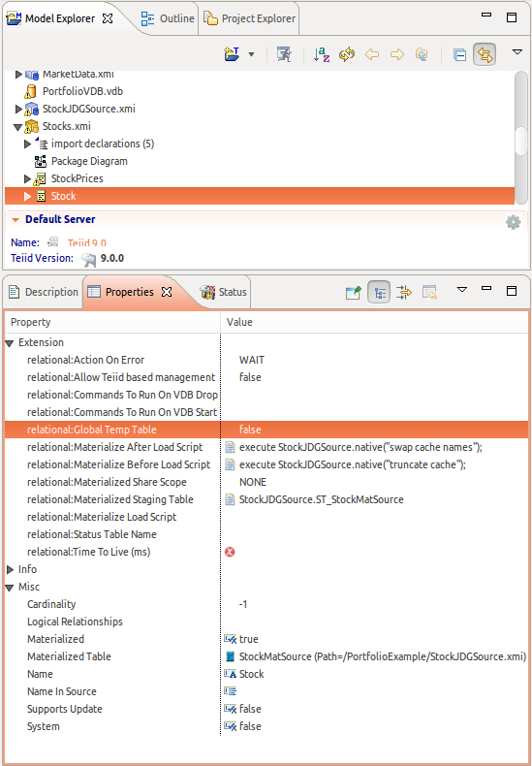The height and width of the screenshot is (766, 532).
Task: Toggle Show Advanced Properties icon
Action: [404, 293]
